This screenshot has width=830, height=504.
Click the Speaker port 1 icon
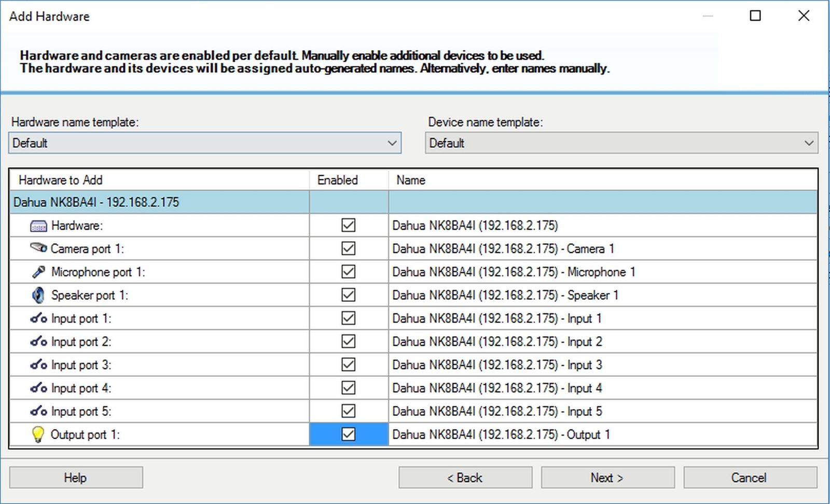click(38, 295)
